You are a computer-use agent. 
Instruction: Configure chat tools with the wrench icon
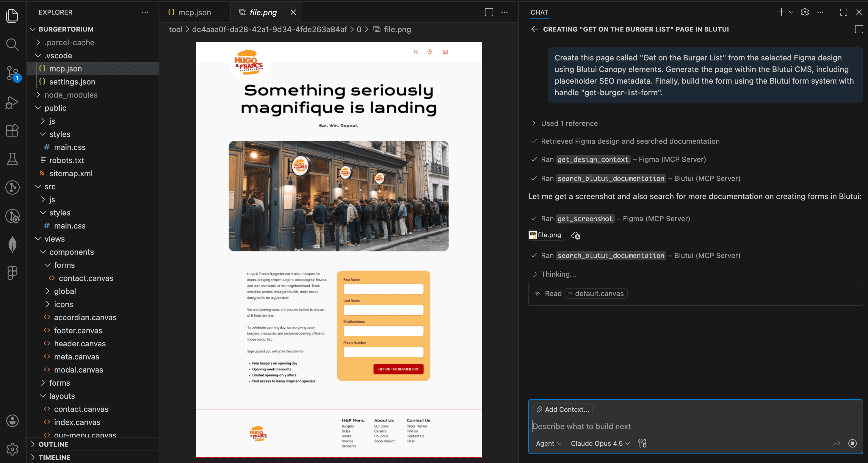tap(642, 443)
